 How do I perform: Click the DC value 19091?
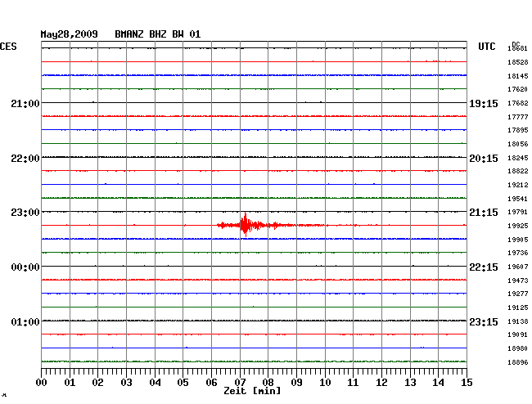(x=518, y=334)
